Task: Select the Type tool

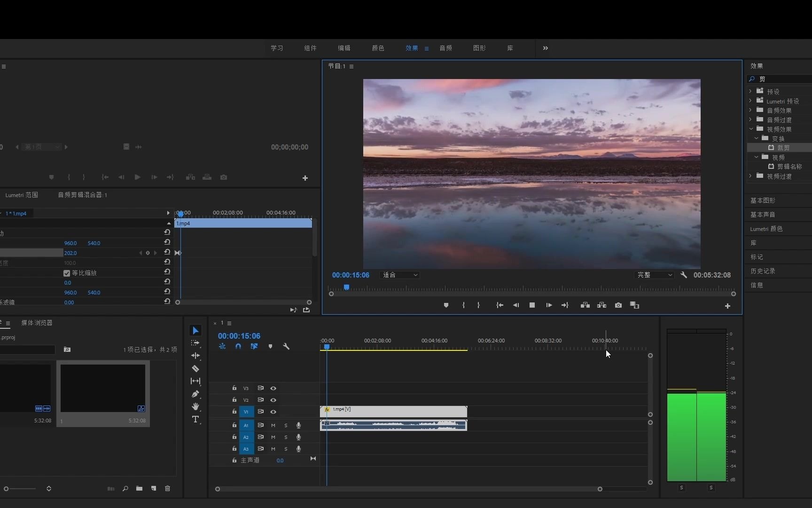Action: tap(195, 419)
